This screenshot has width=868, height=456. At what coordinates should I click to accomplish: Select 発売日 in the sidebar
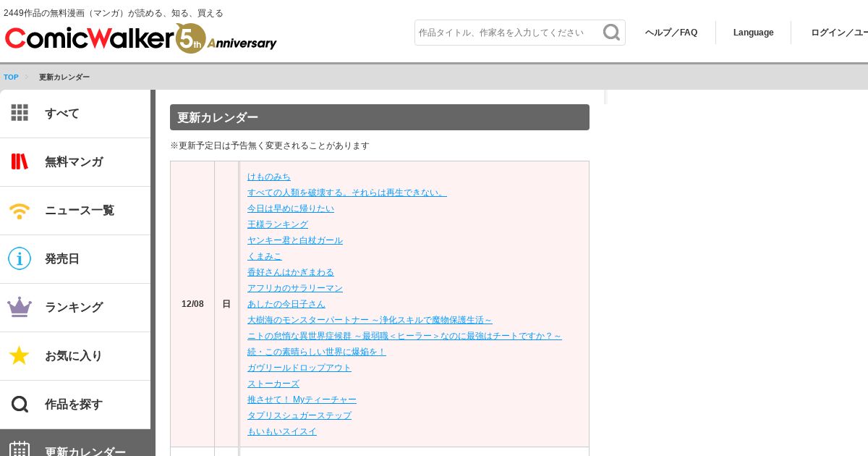(x=75, y=259)
